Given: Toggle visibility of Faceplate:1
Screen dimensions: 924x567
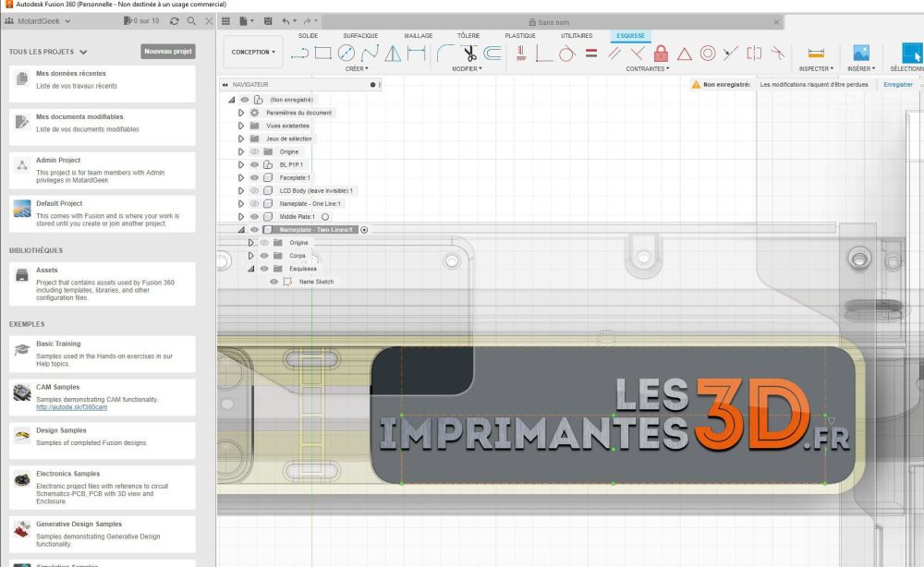Looking at the screenshot, I should tap(255, 178).
